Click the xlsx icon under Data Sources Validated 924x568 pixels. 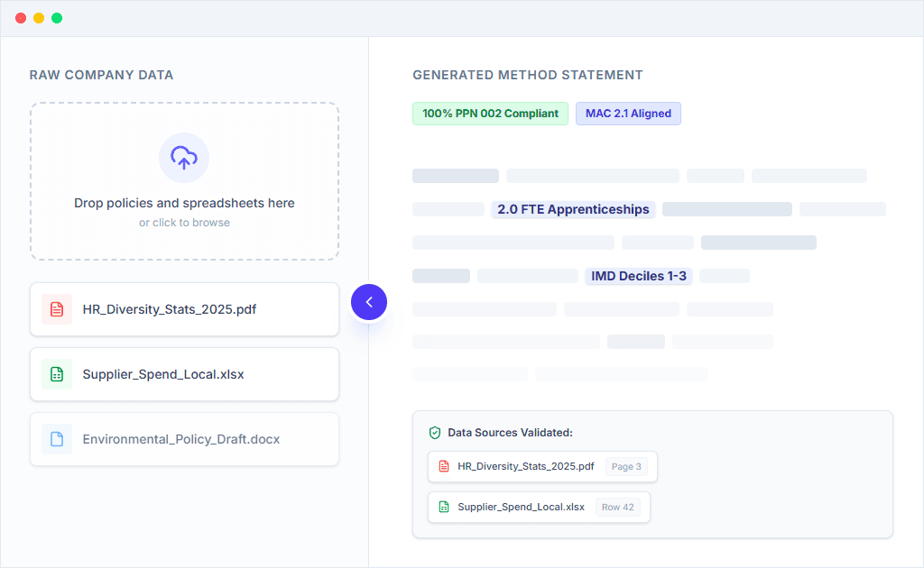(x=443, y=507)
